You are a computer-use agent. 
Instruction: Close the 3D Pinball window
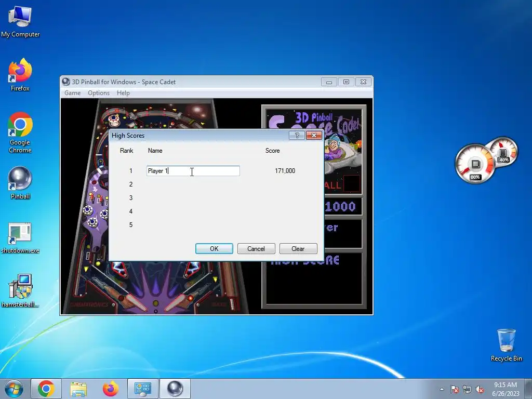(x=363, y=82)
